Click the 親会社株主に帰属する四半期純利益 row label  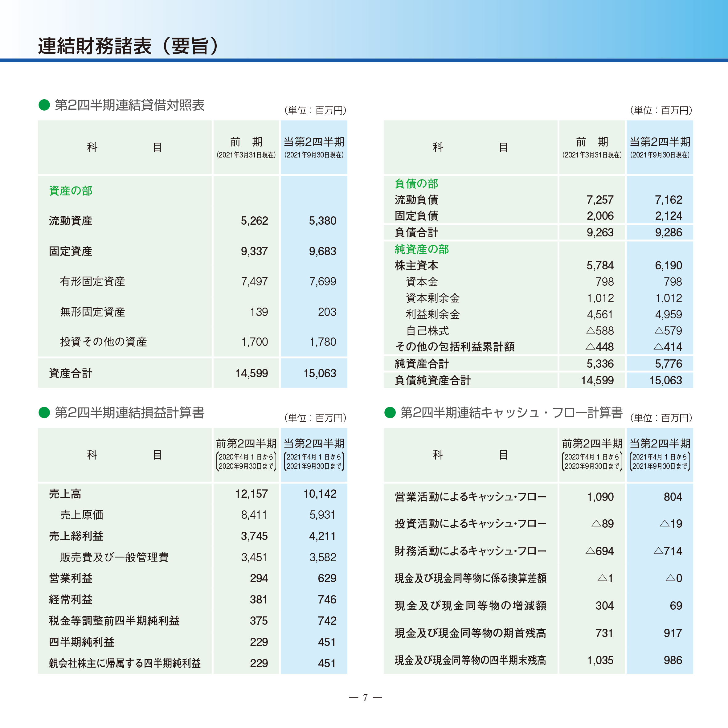pyautogui.click(x=125, y=663)
